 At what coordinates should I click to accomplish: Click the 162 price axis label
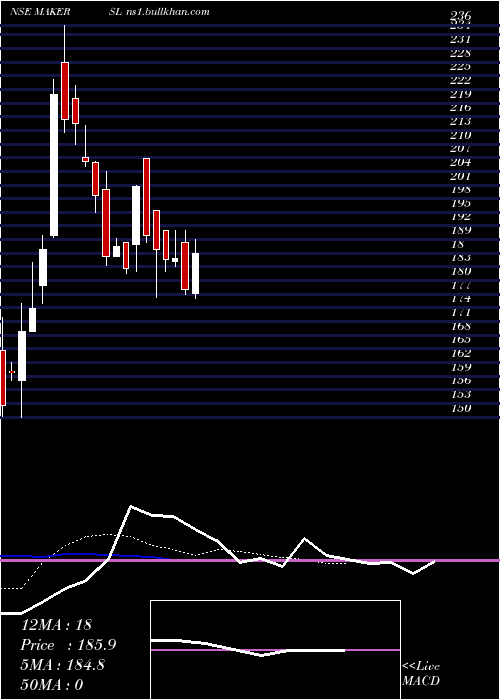click(460, 354)
